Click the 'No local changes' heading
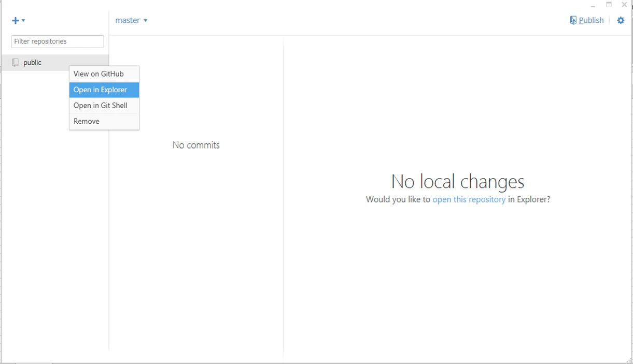 [458, 181]
